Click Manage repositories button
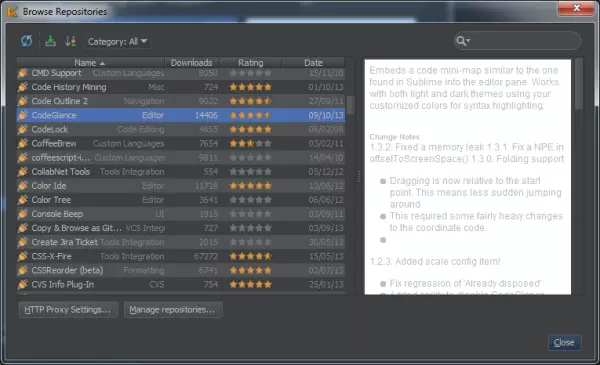Image resolution: width=600 pixels, height=365 pixels. (173, 310)
